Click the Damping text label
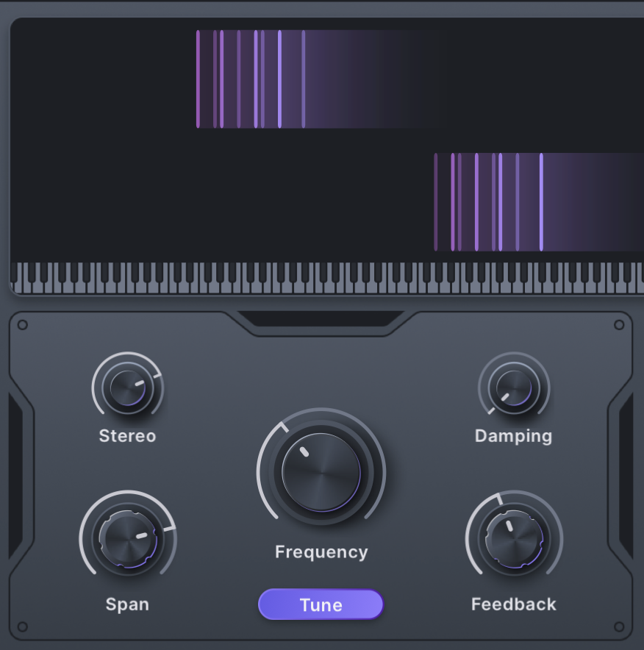 click(513, 436)
